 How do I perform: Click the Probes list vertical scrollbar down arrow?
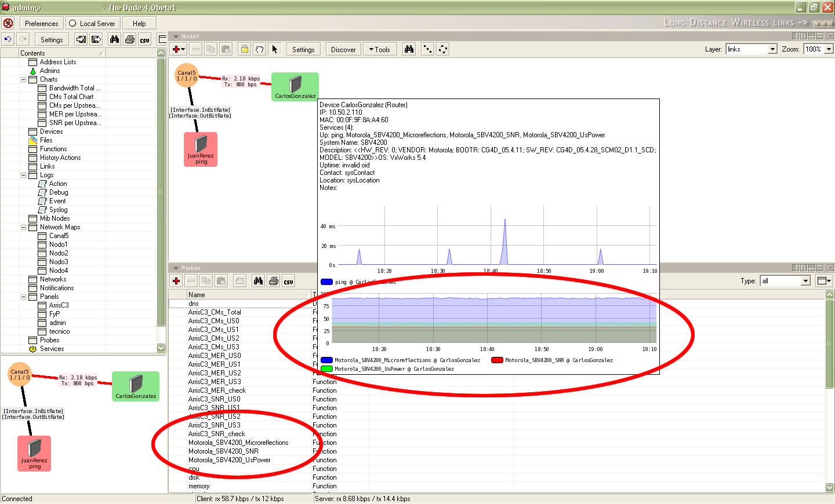point(829,487)
